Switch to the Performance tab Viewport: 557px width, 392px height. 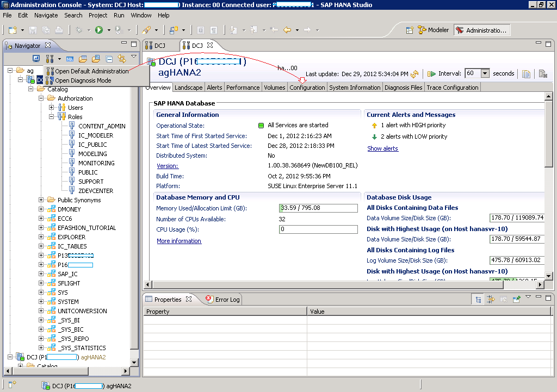click(x=243, y=87)
